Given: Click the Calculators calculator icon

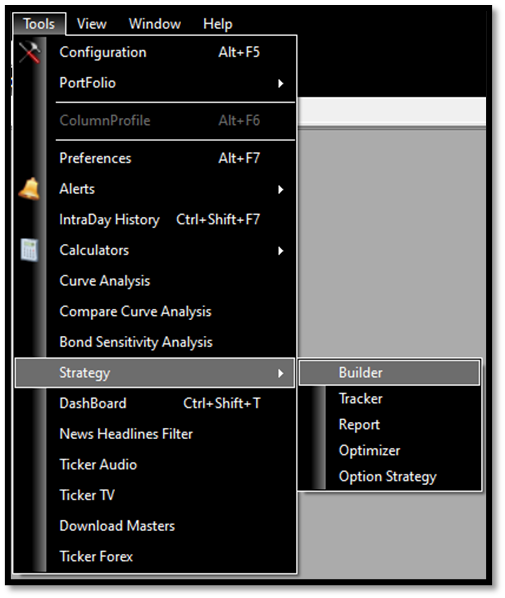Looking at the screenshot, I should coord(29,250).
